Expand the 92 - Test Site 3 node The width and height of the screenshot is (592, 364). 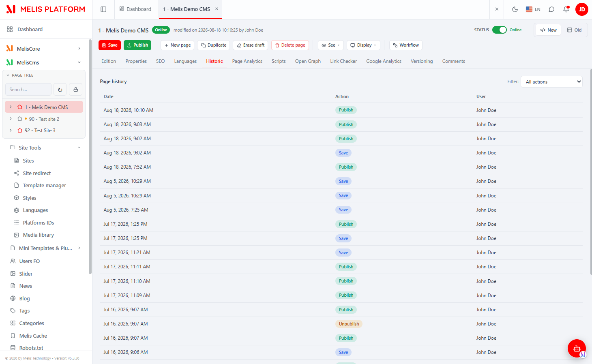11,131
